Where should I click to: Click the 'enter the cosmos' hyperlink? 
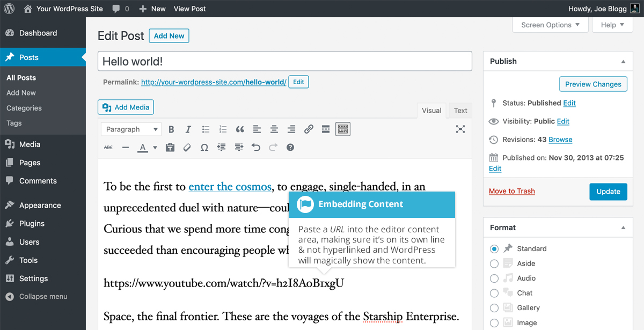pyautogui.click(x=230, y=187)
